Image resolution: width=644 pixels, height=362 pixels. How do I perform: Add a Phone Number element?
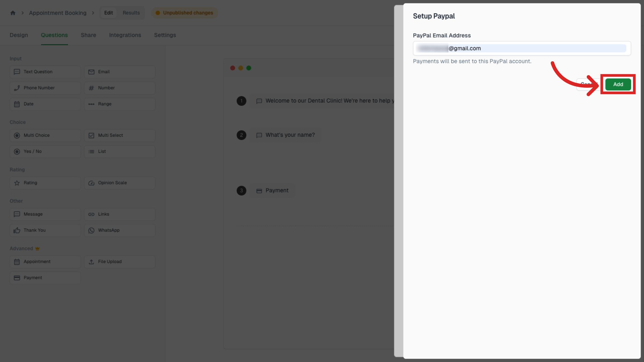pos(45,88)
